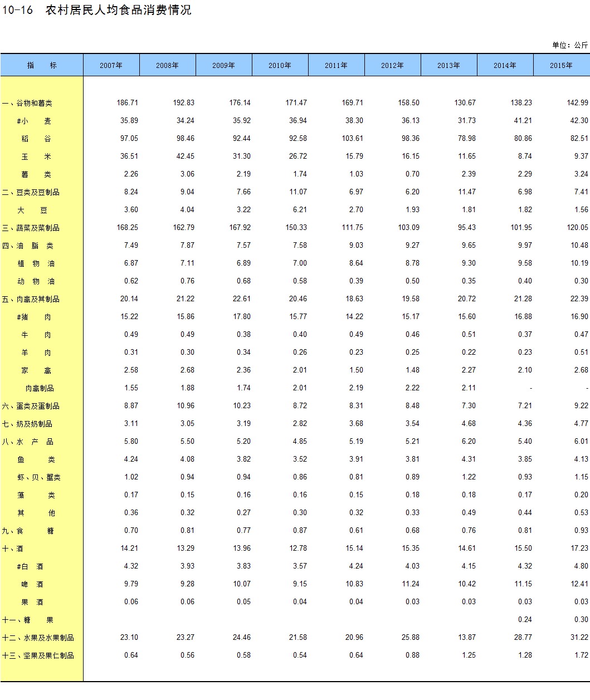This screenshot has width=590, height=700.
Task: Select the 单位: 公斤 unit label
Action: click(x=570, y=45)
